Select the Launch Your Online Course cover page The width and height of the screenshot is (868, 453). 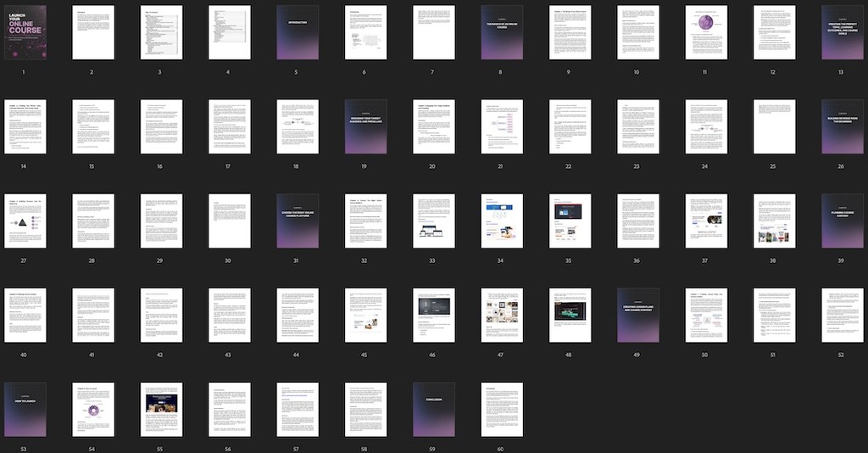click(25, 33)
